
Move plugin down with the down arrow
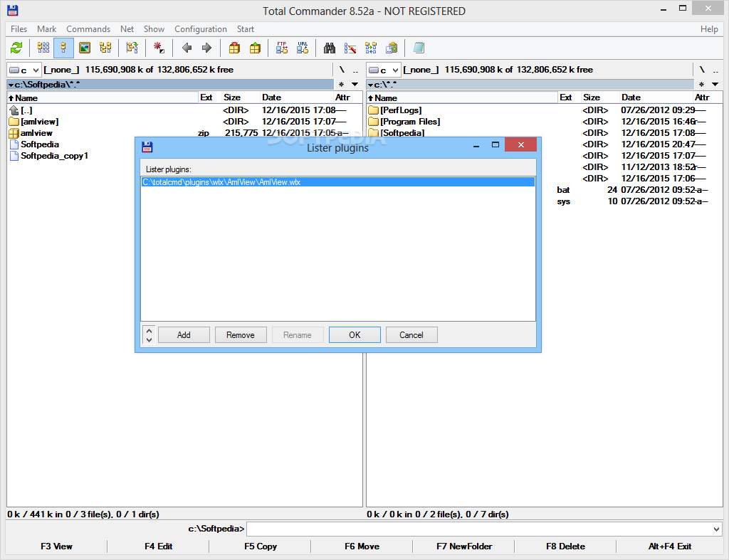pos(149,339)
